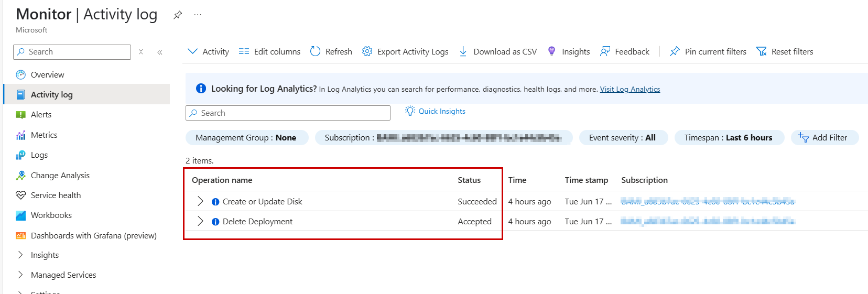This screenshot has width=868, height=294.
Task: Expand the Delete Deployment row
Action: (x=200, y=221)
